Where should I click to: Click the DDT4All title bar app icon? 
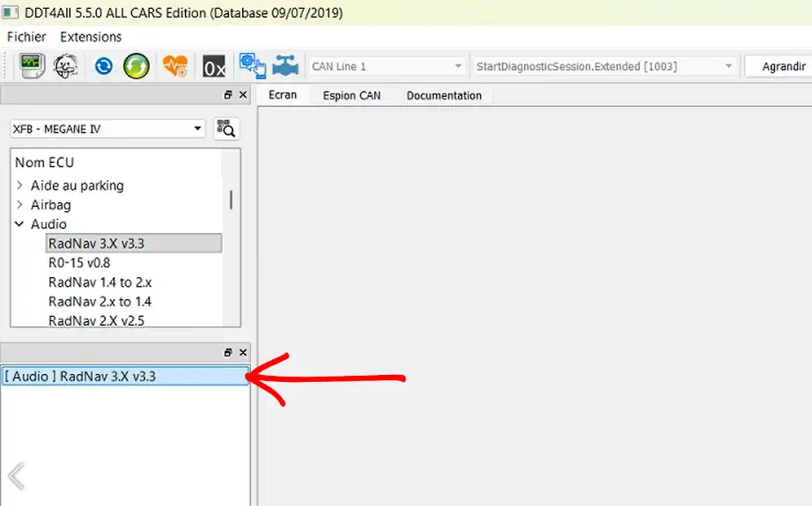[11, 12]
